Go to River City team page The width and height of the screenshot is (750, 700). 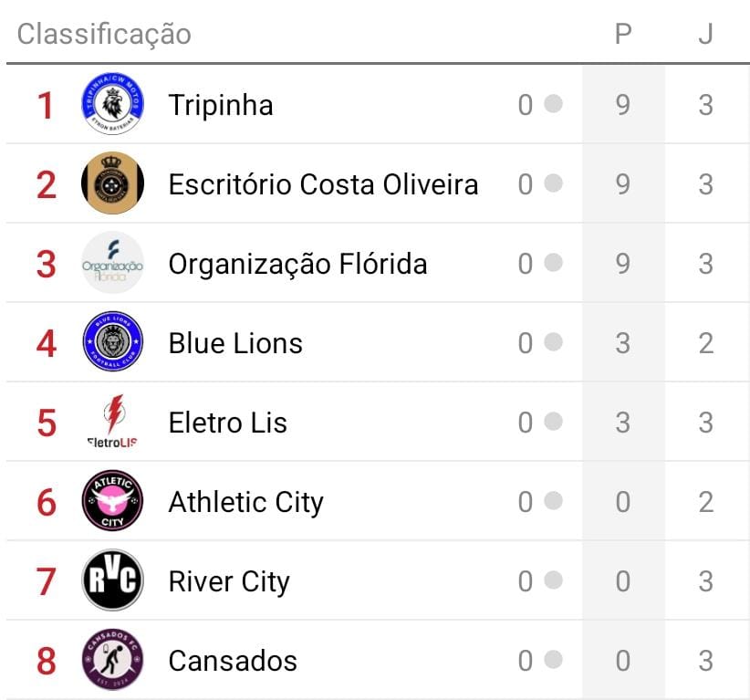click(x=229, y=581)
